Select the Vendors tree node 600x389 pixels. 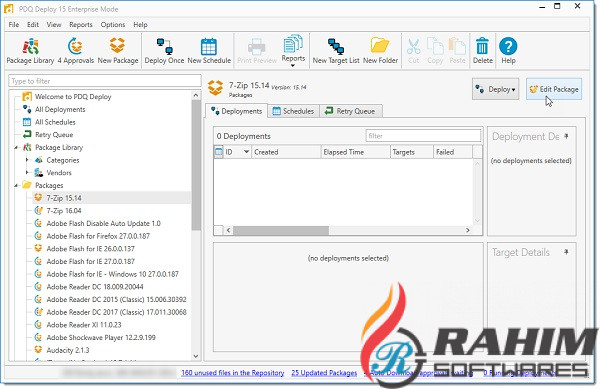[x=59, y=173]
